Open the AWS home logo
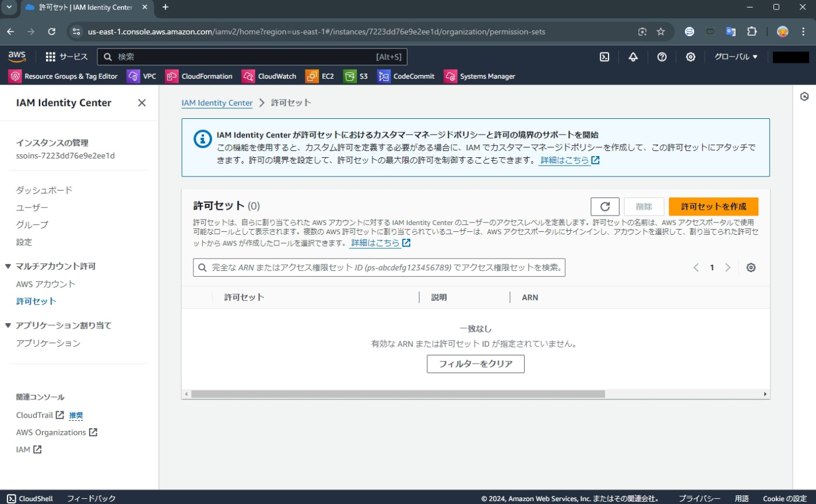The height and width of the screenshot is (504, 816). click(17, 57)
